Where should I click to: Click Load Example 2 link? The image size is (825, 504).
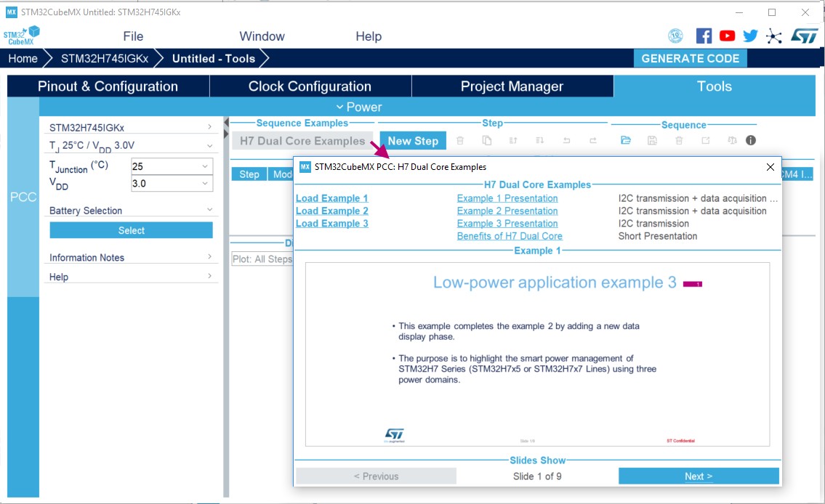click(332, 211)
